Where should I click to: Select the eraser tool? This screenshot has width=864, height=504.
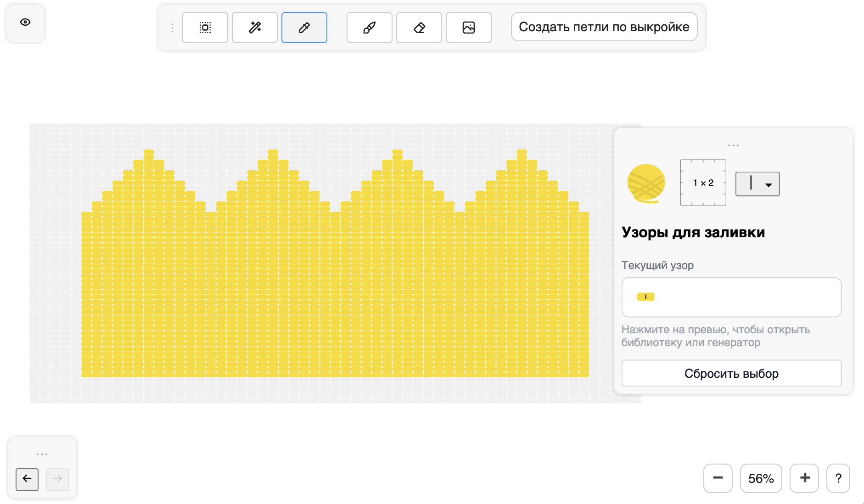[x=419, y=28]
